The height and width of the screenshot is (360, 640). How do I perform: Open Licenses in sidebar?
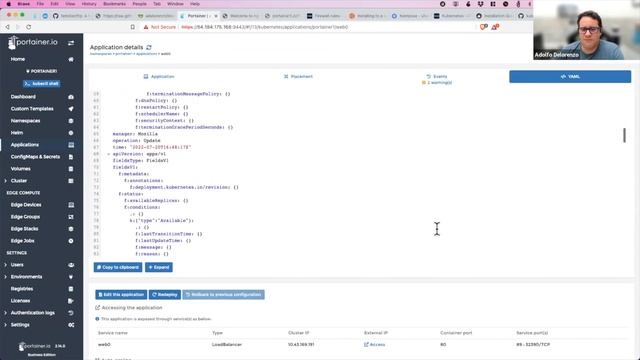coord(20,301)
